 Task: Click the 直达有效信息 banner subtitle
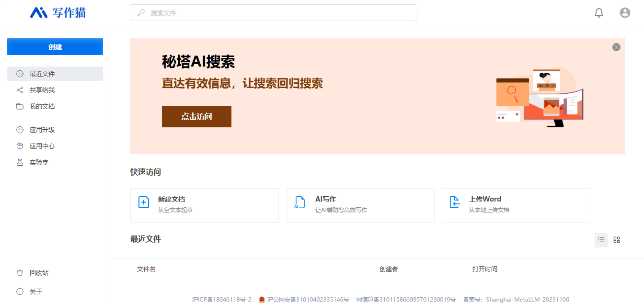[x=242, y=83]
